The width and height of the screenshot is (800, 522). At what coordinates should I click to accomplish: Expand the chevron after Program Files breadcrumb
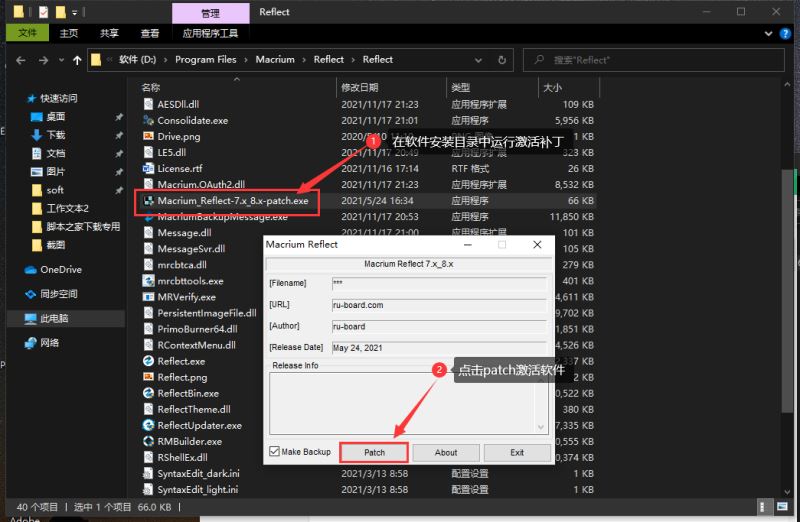(245, 60)
